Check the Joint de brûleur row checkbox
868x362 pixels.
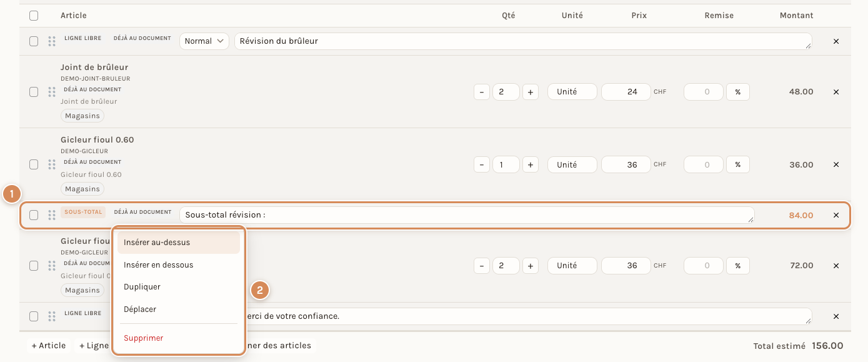click(34, 92)
